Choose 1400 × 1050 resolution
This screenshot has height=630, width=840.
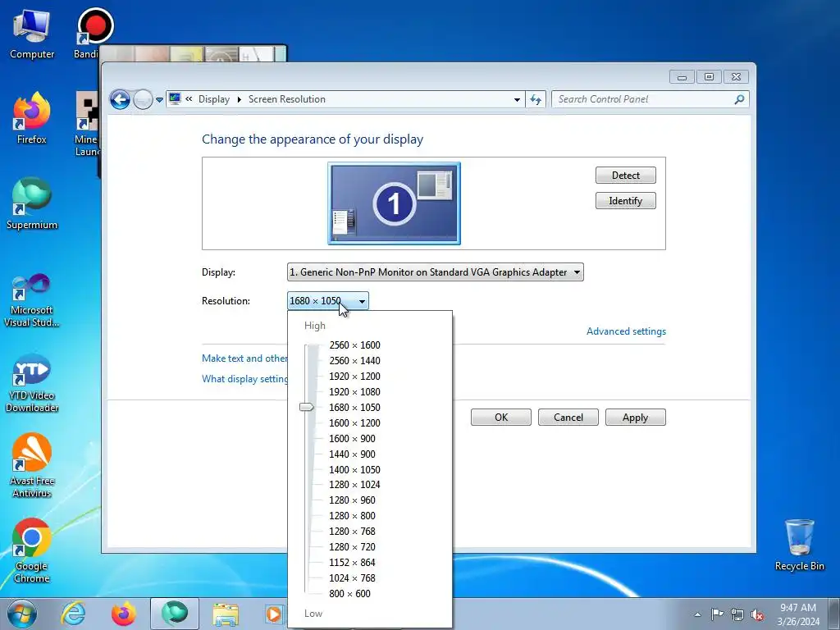[x=354, y=469]
